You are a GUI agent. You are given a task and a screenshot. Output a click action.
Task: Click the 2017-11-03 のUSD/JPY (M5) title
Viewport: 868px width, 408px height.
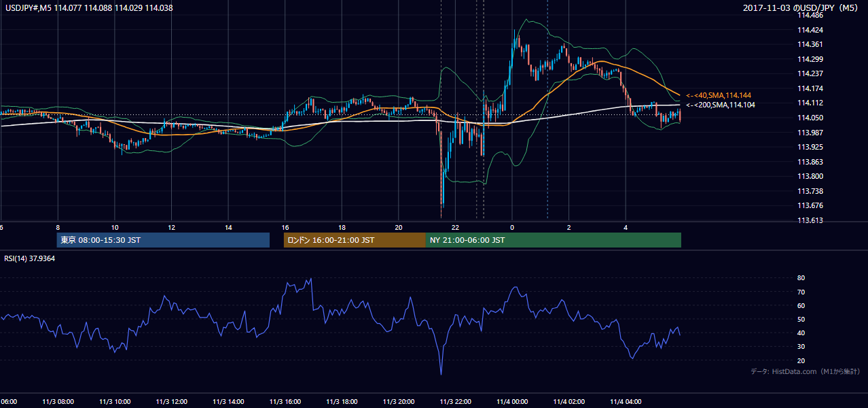(x=801, y=8)
